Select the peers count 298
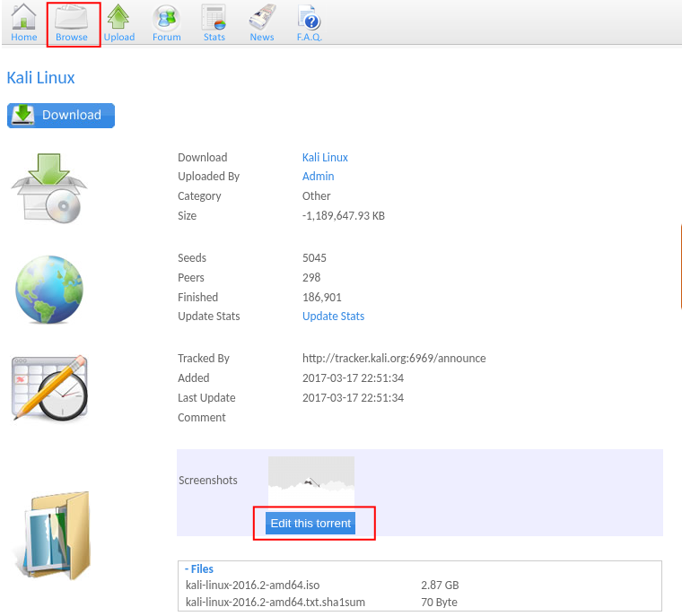Screen dimensions: 682x616 311,277
